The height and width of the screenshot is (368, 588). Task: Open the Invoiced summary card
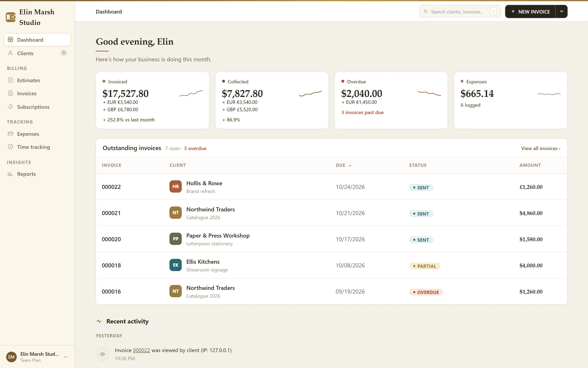pyautogui.click(x=152, y=100)
